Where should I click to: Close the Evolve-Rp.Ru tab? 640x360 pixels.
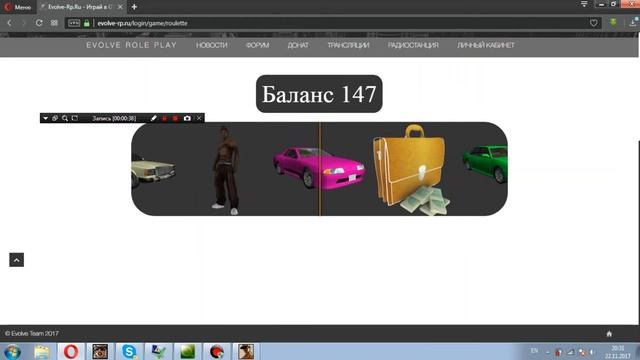[120, 7]
